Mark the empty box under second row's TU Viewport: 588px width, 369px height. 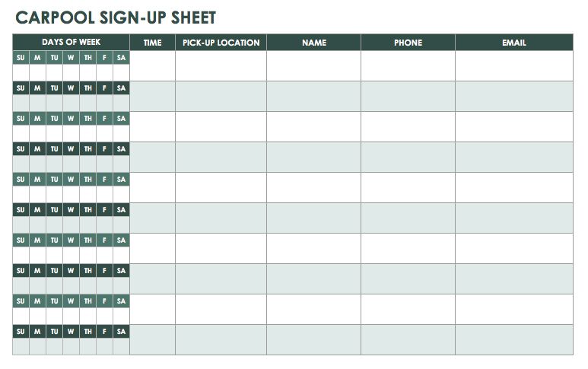(x=54, y=103)
